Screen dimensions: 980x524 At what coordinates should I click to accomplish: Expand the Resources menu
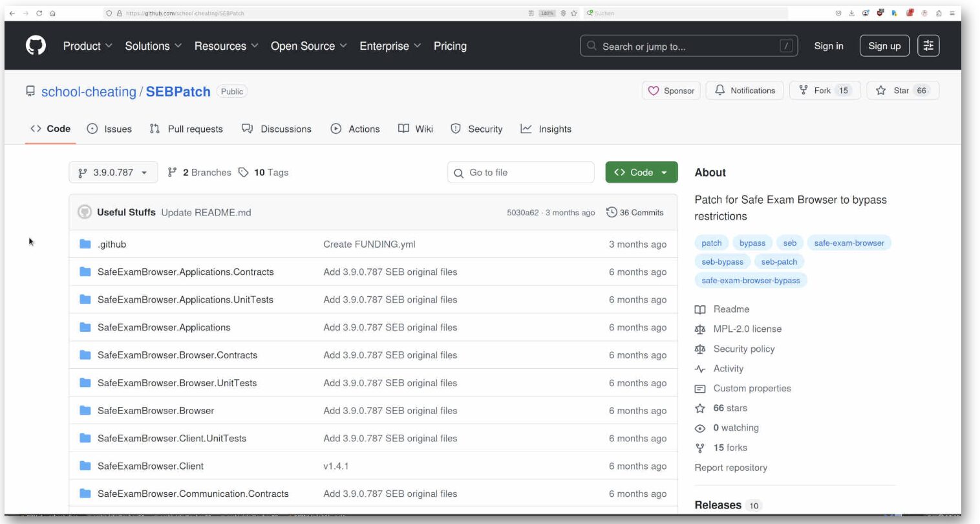click(226, 46)
